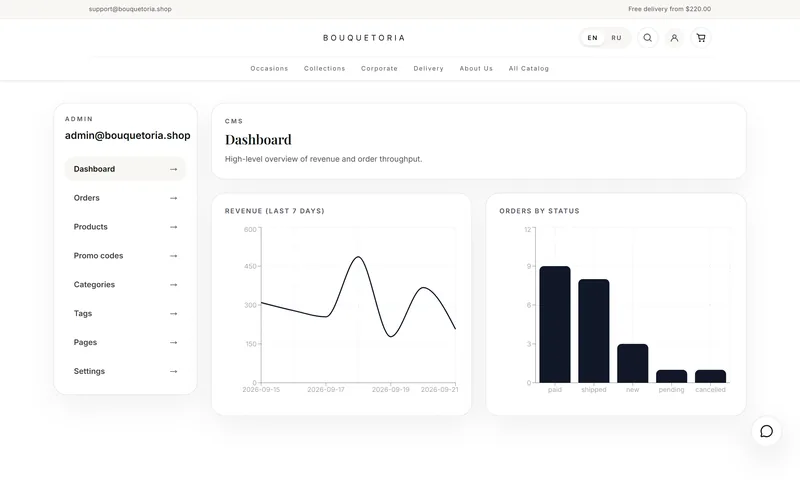The height and width of the screenshot is (500, 800).
Task: Switch language to EN
Action: (592, 38)
